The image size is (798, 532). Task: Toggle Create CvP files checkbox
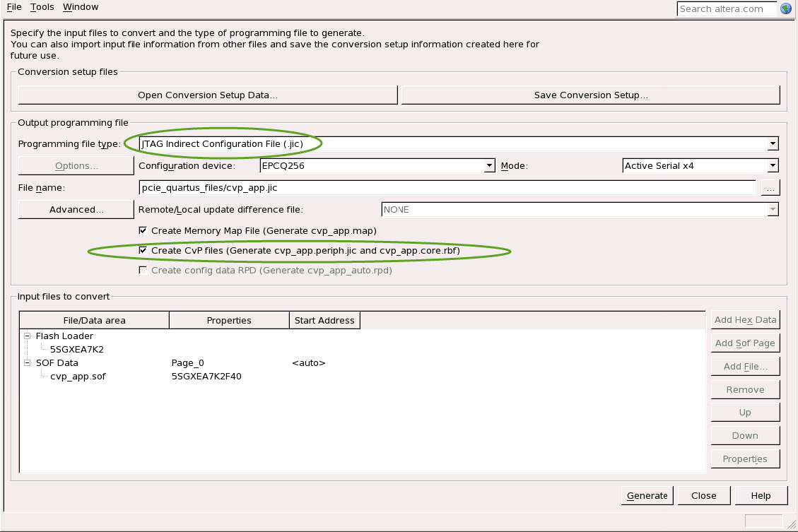tap(143, 250)
